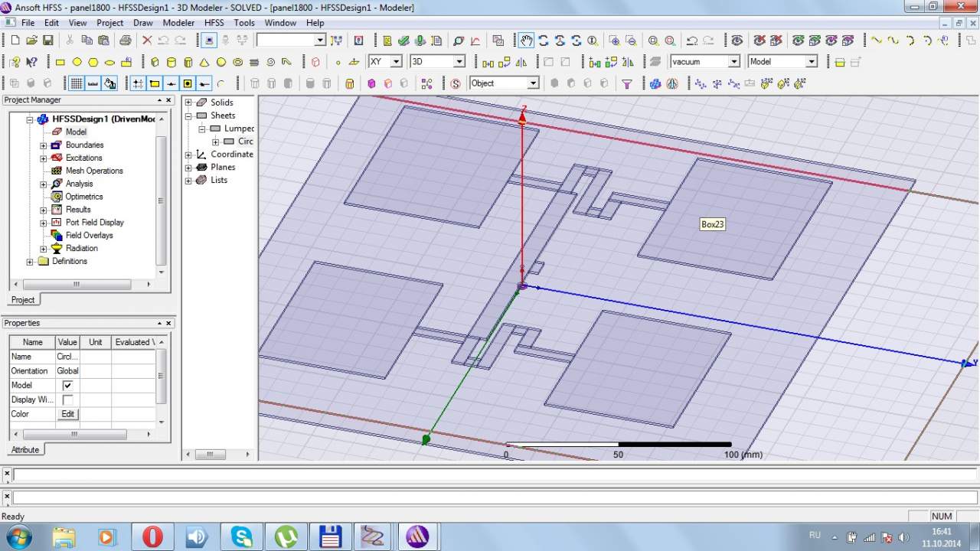
Task: Select the Attribute tab in Properties
Action: (25, 450)
